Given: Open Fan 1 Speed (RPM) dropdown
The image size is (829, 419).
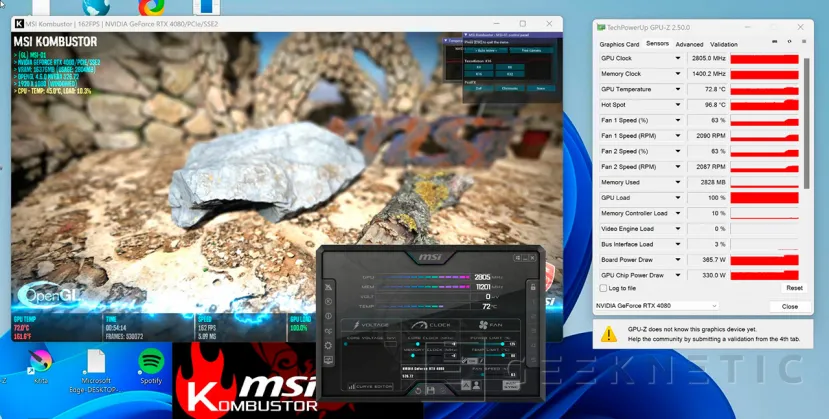Looking at the screenshot, I should tap(678, 136).
